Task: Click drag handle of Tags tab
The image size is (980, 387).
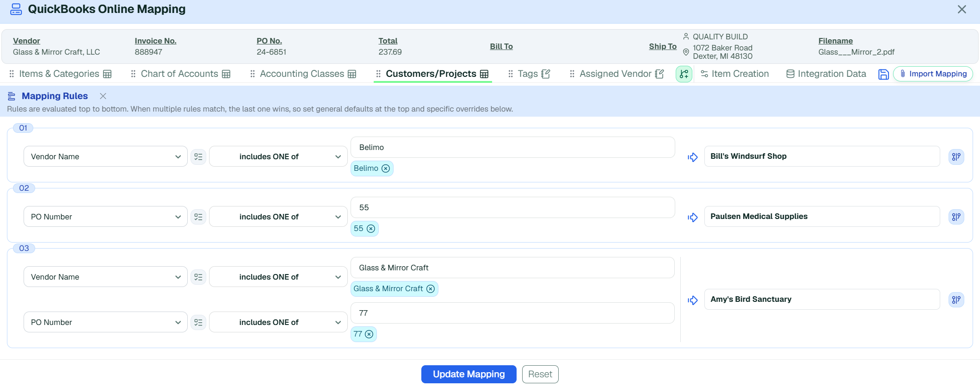Action: [x=511, y=74]
